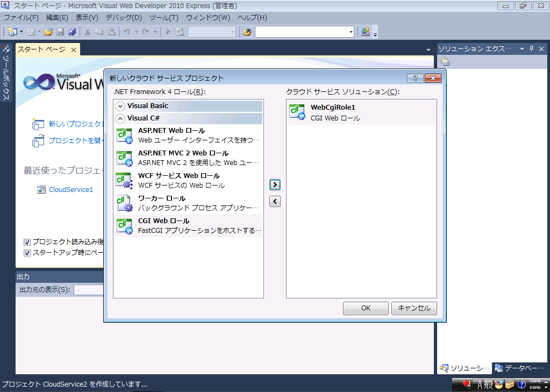Click the プロジェクトを開く link
550x392 pixels.
coord(76,141)
